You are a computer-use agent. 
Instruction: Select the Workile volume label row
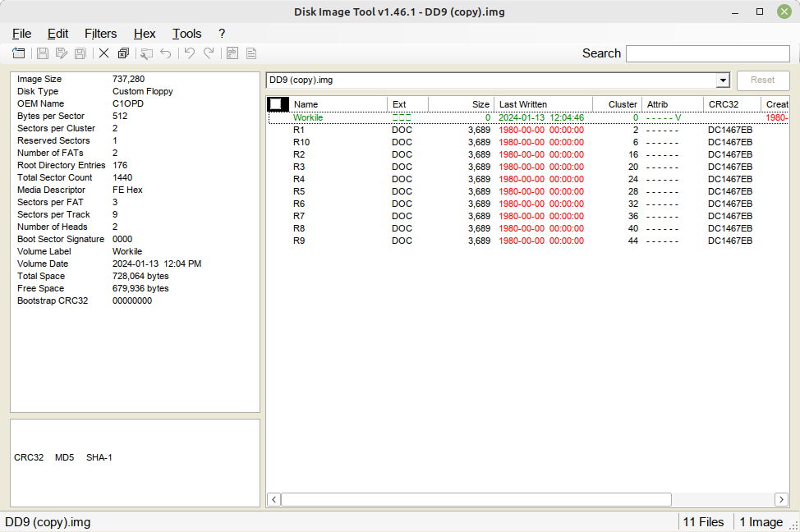pos(528,117)
